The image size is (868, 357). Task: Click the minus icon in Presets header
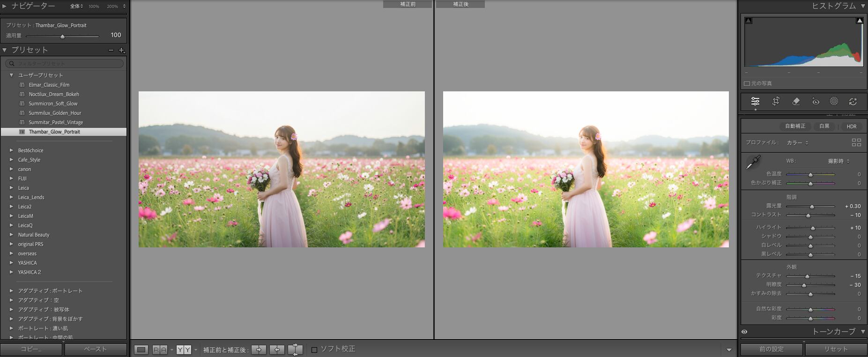(111, 50)
